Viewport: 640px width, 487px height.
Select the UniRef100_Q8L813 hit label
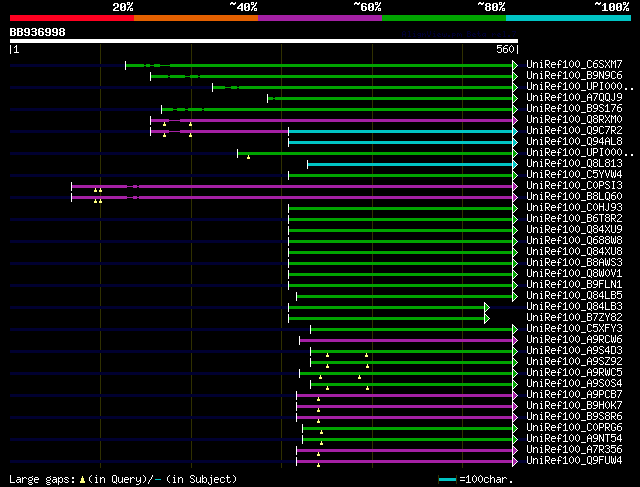pos(574,164)
